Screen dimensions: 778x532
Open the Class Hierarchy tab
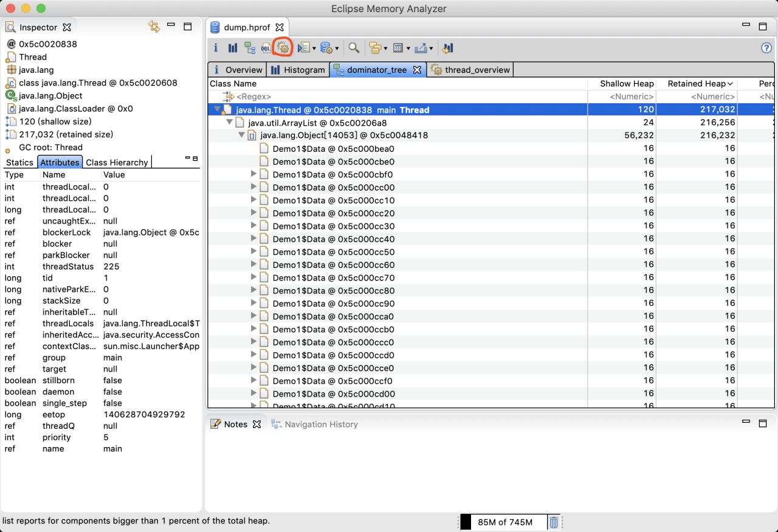tap(117, 162)
